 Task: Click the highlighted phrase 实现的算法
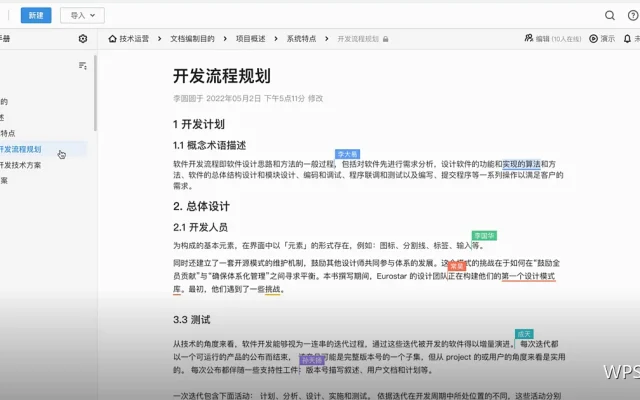coord(521,164)
